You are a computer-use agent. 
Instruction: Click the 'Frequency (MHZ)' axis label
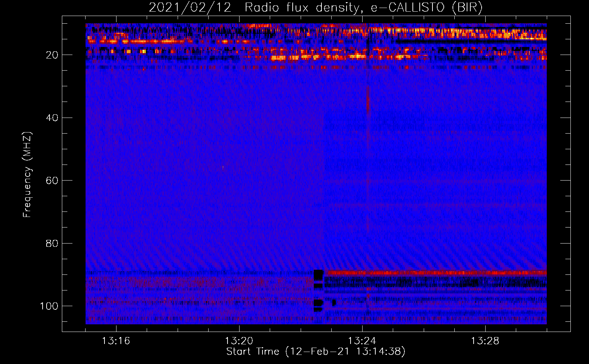click(27, 175)
